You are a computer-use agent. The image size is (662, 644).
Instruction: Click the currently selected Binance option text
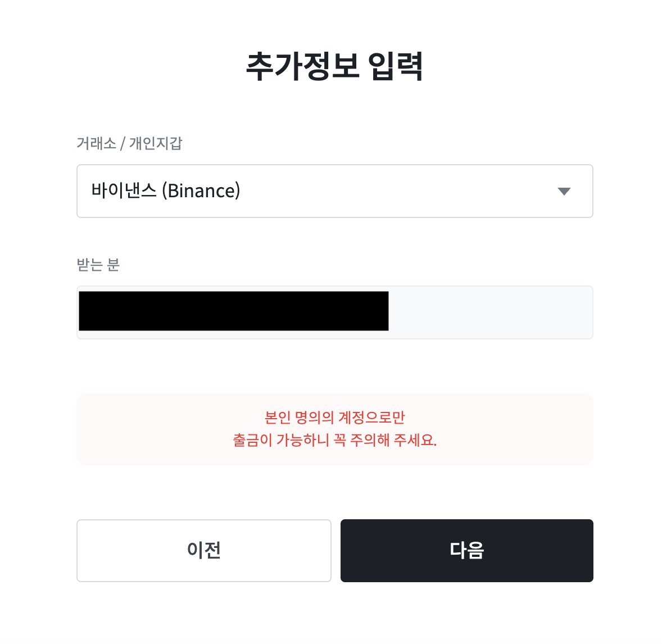[x=167, y=191]
